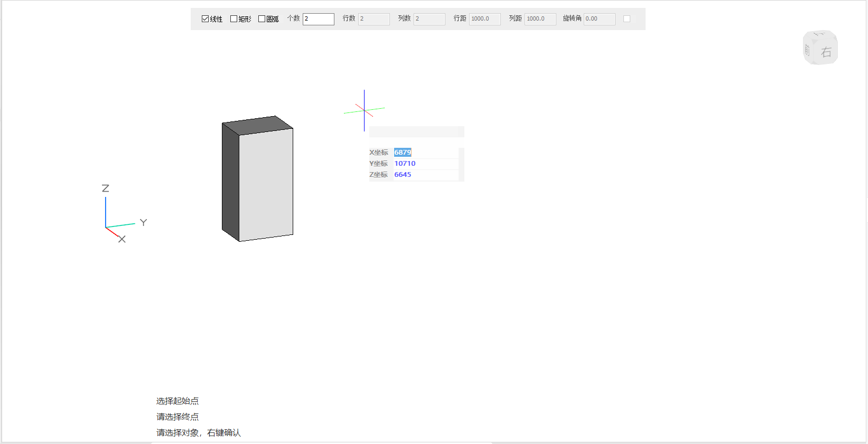Click the Y坐标 value 10710

[405, 164]
